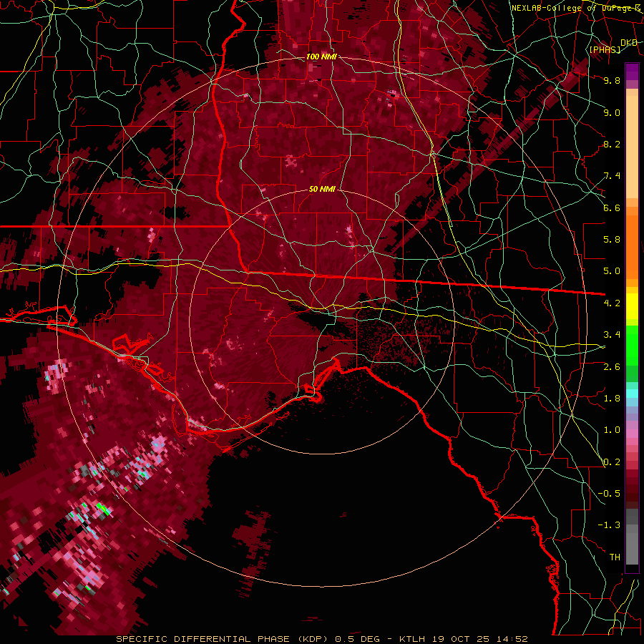Screen dimensions: 644x644
Task: Click the 19 OCT 25 date text
Action: coord(459,639)
